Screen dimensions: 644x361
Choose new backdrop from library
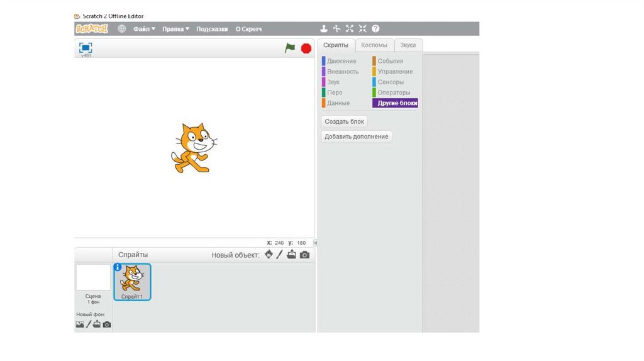pyautogui.click(x=80, y=325)
